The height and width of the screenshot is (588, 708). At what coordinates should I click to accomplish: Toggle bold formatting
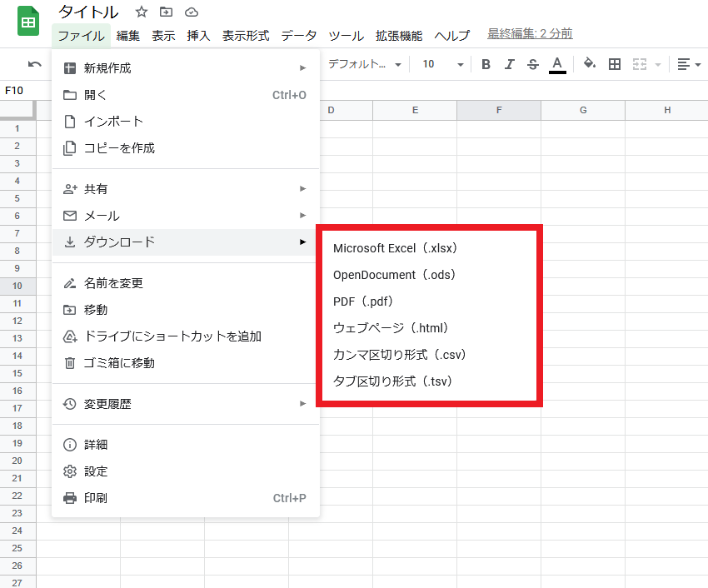click(x=486, y=64)
